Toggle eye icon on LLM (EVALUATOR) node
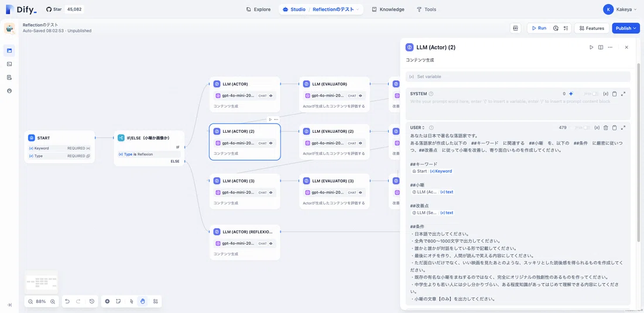644x313 pixels. [x=361, y=96]
